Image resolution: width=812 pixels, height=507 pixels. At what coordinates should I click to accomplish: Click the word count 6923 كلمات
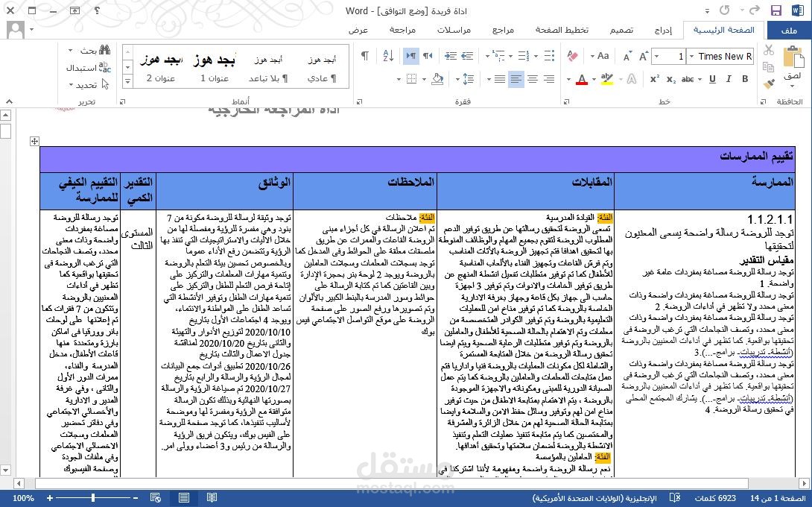(x=715, y=498)
